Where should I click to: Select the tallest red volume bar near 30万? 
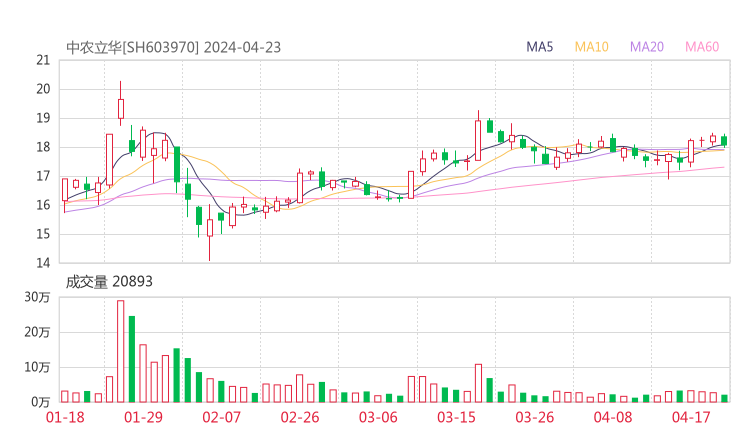(121, 351)
